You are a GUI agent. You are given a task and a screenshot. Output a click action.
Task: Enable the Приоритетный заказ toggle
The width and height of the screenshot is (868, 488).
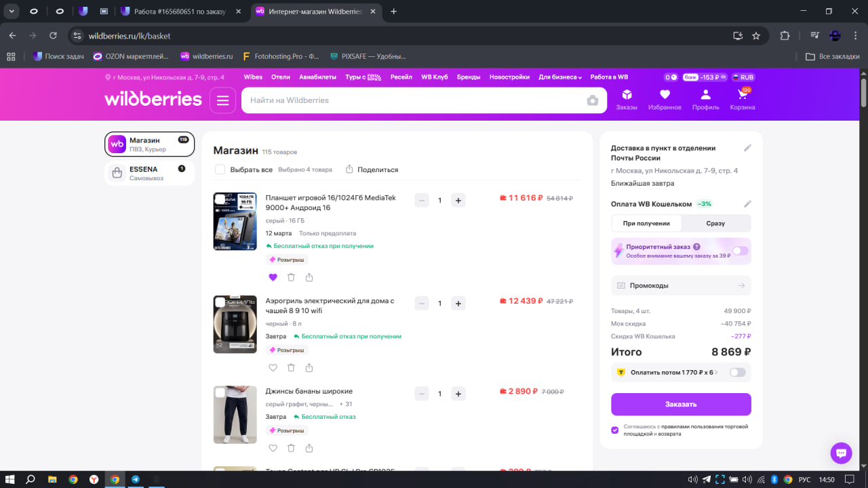(739, 251)
